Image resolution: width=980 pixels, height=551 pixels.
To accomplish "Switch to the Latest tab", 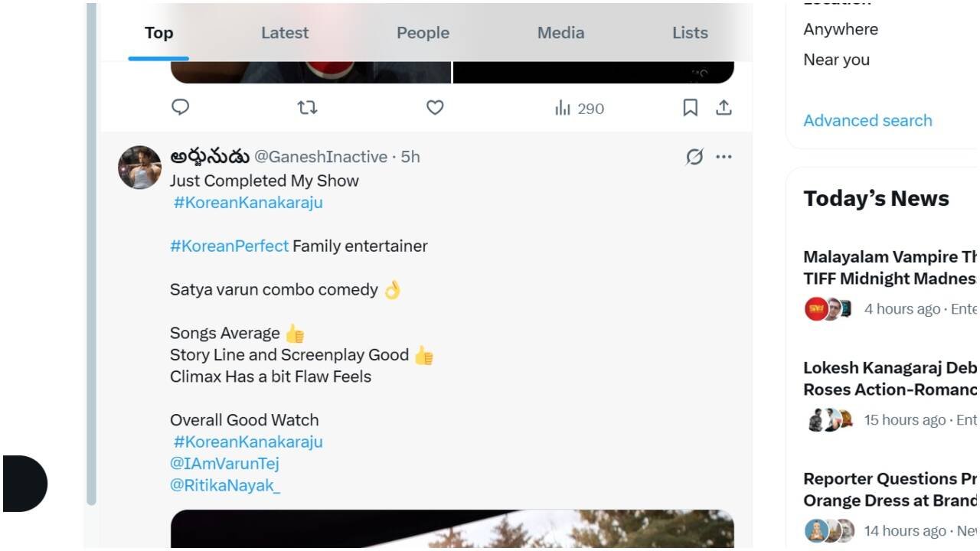I will click(x=285, y=33).
